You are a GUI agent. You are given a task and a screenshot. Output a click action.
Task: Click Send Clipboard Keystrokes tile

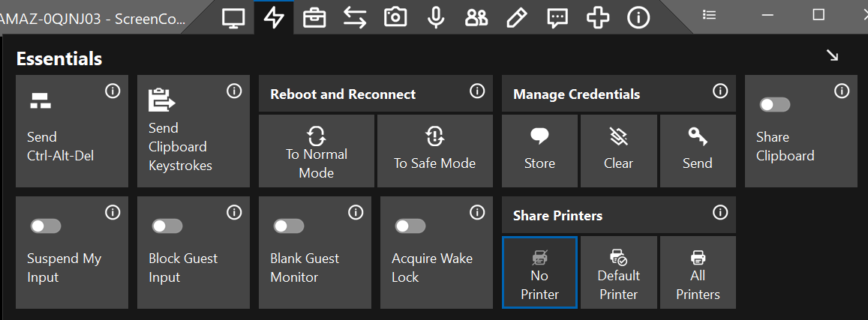click(194, 131)
